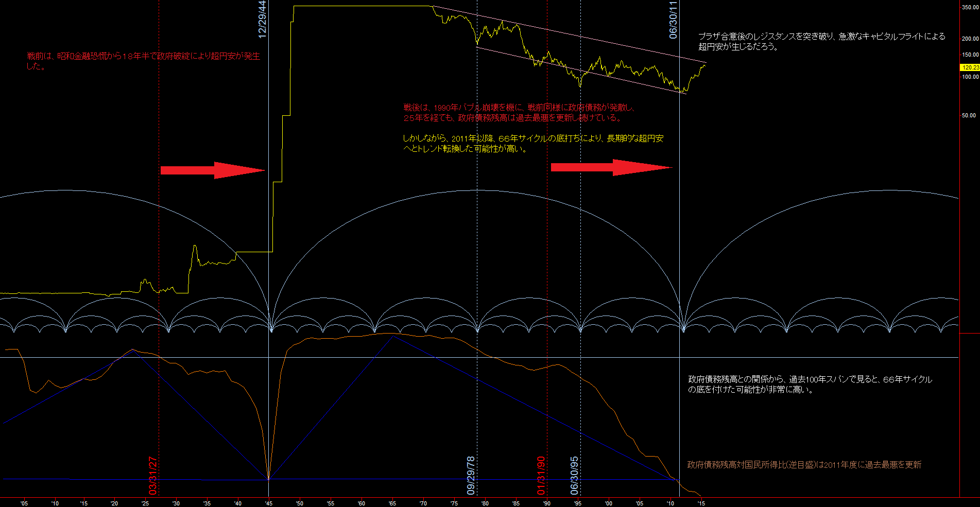980x507 pixels.
Task: Click the '55 year tick label
Action: tap(331, 503)
